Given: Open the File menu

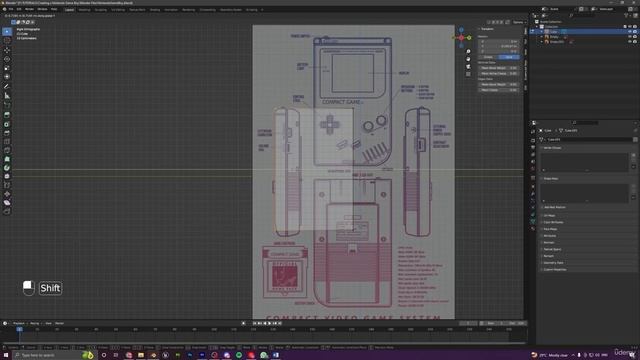Looking at the screenshot, I should click(11, 9).
